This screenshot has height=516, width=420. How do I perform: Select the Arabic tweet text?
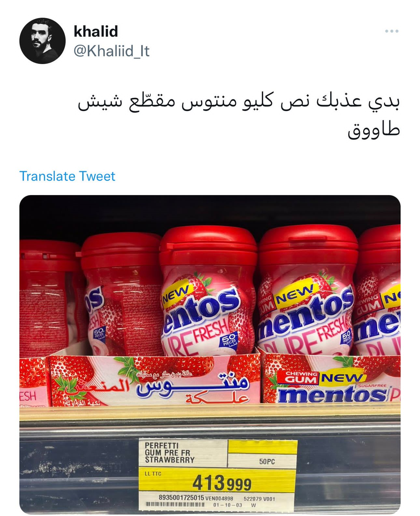pyautogui.click(x=239, y=115)
